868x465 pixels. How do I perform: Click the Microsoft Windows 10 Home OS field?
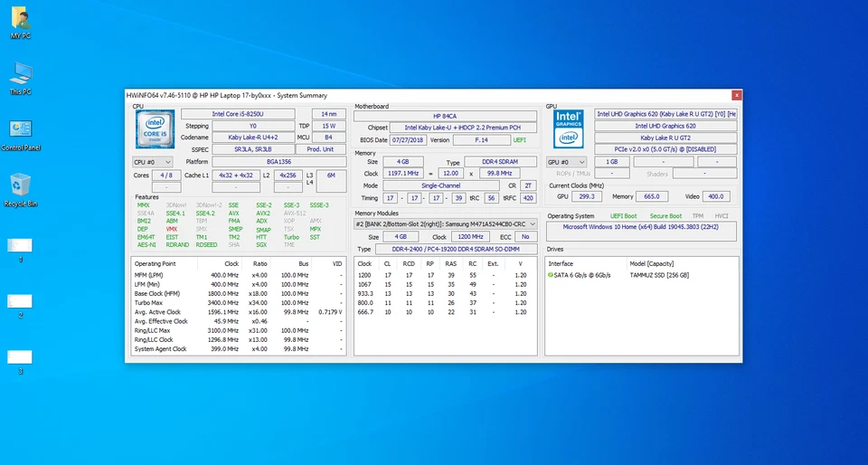(x=641, y=231)
